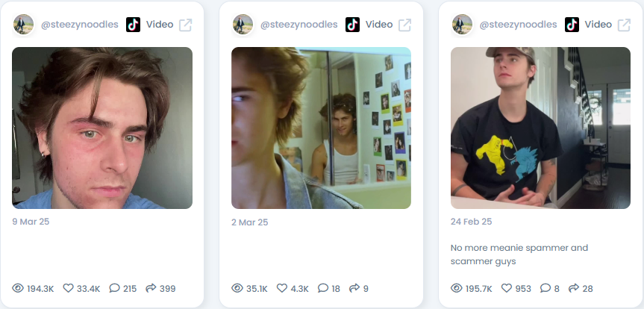The width and height of the screenshot is (644, 309).
Task: Click the heart icon with 4.3K likes
Action: [x=282, y=288]
